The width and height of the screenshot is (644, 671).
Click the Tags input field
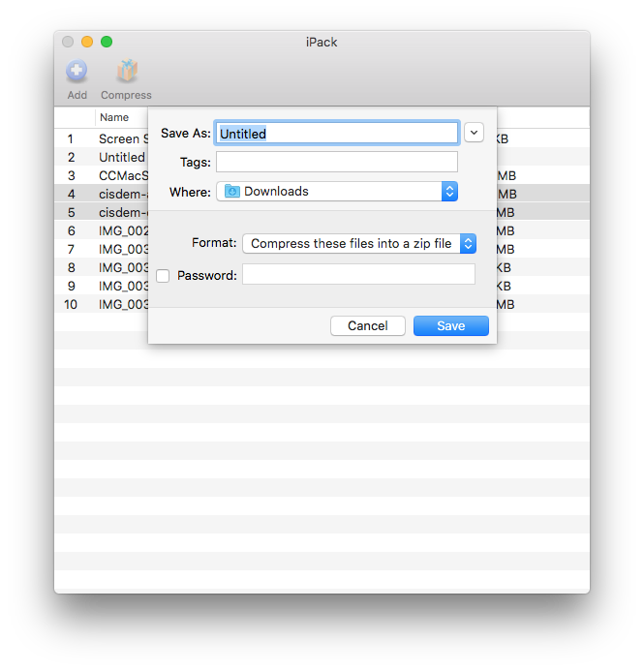(x=336, y=162)
